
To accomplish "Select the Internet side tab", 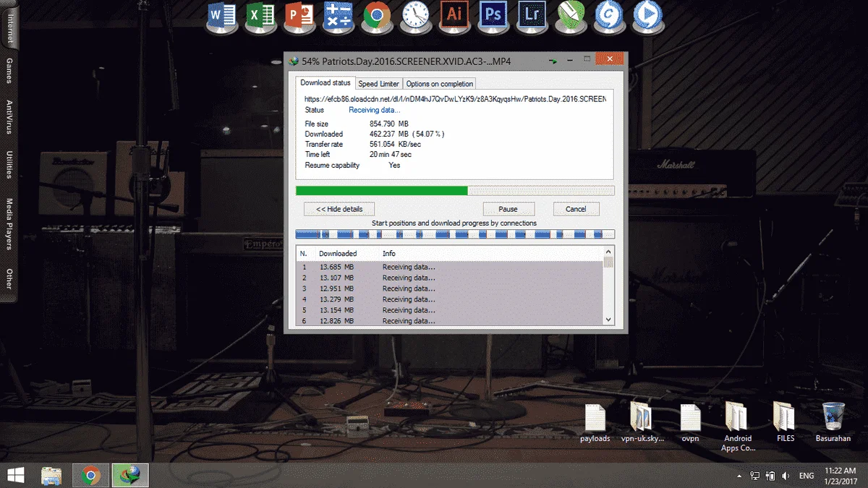I will (x=9, y=27).
